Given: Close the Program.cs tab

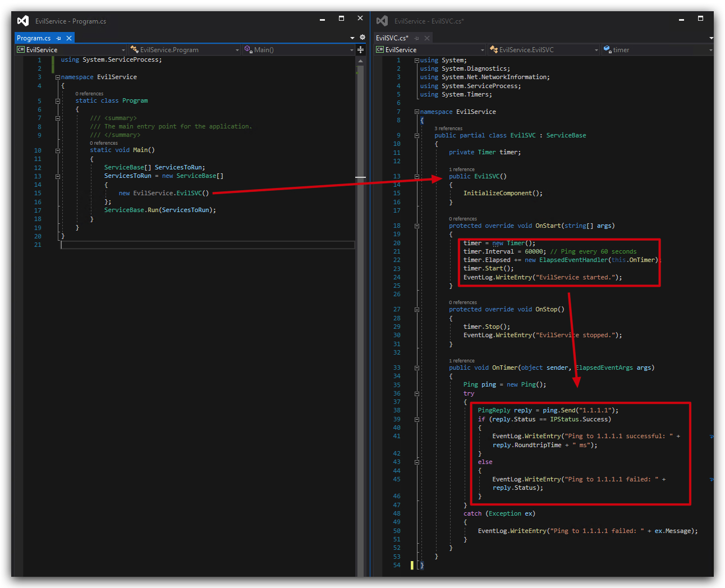Looking at the screenshot, I should coord(69,38).
